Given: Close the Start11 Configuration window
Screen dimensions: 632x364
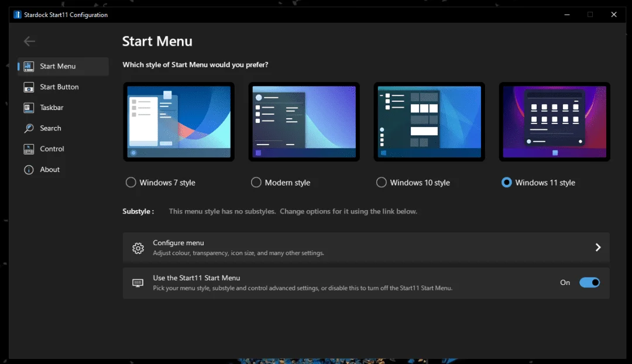Looking at the screenshot, I should (613, 15).
